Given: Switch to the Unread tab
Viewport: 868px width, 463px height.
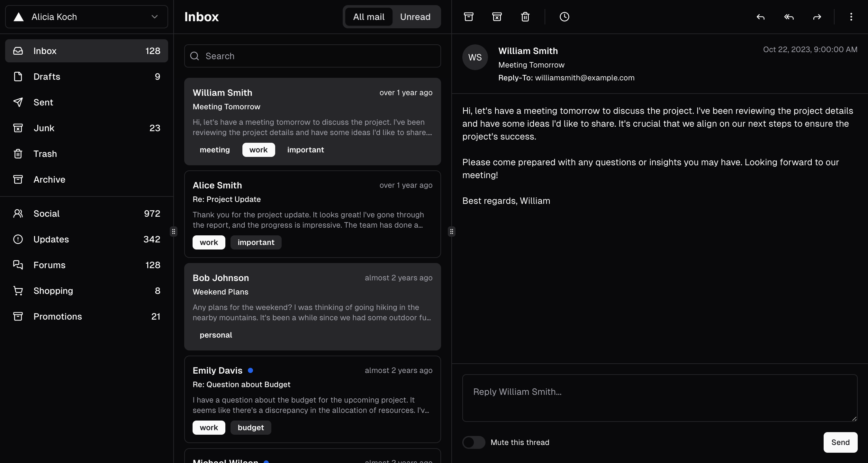Looking at the screenshot, I should pos(415,16).
